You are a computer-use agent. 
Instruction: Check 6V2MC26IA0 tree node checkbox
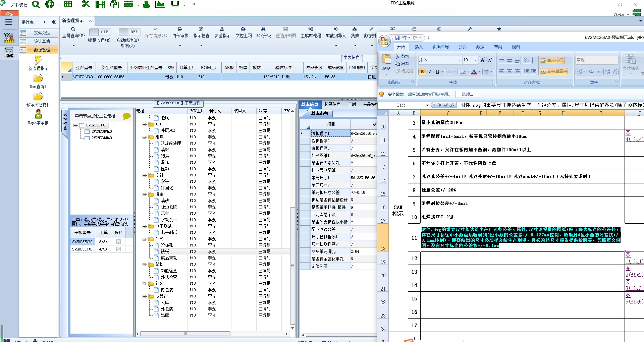(82, 125)
